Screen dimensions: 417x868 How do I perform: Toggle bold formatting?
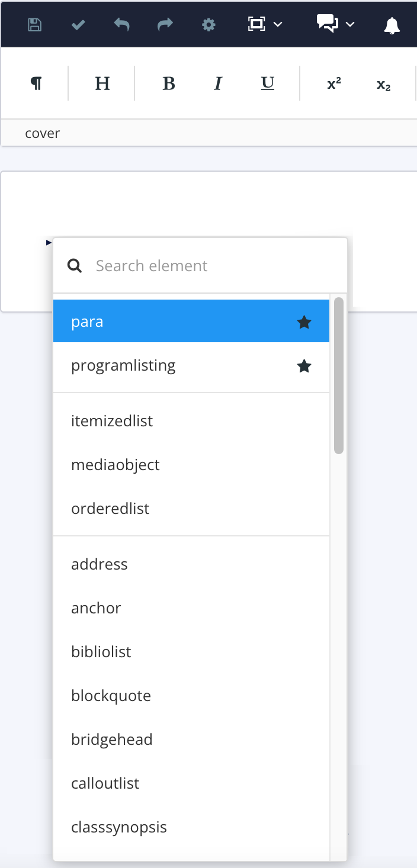[x=169, y=83]
